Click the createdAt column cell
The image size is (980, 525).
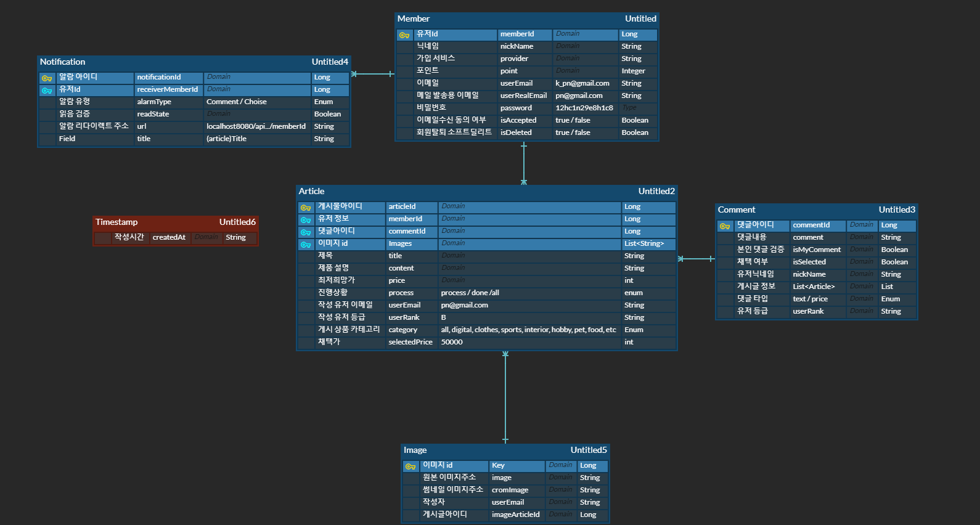point(169,237)
